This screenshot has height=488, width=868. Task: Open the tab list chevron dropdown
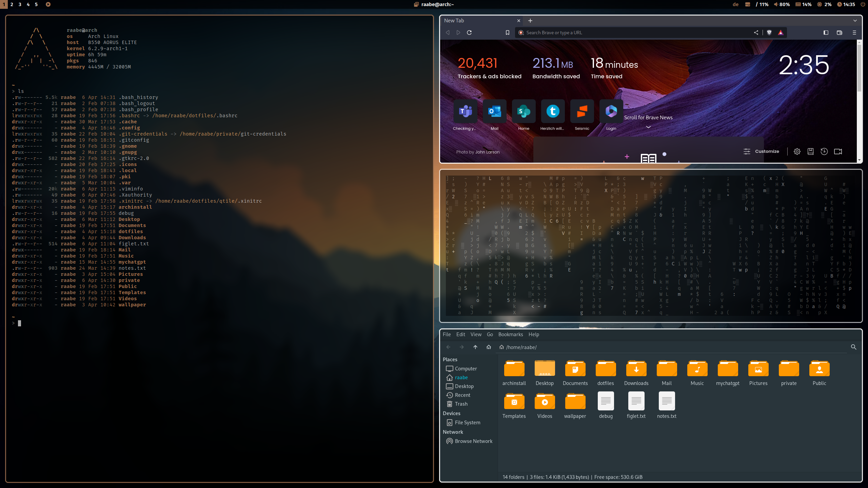click(855, 21)
